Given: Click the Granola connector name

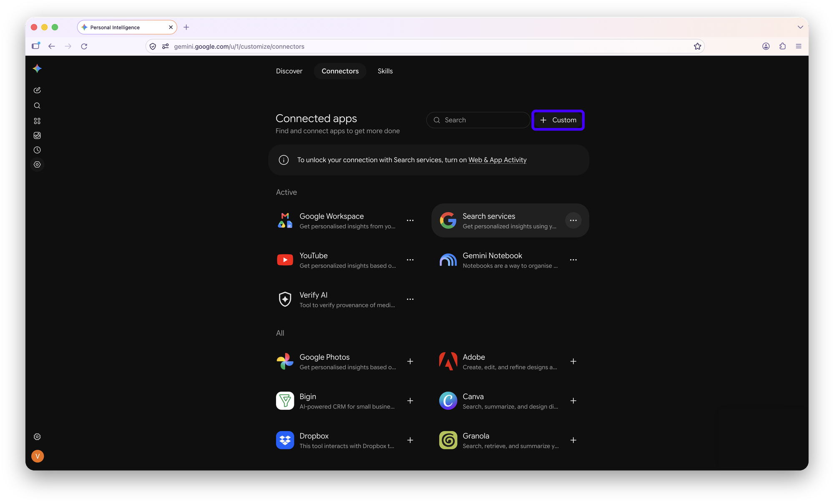Looking at the screenshot, I should coord(476,436).
